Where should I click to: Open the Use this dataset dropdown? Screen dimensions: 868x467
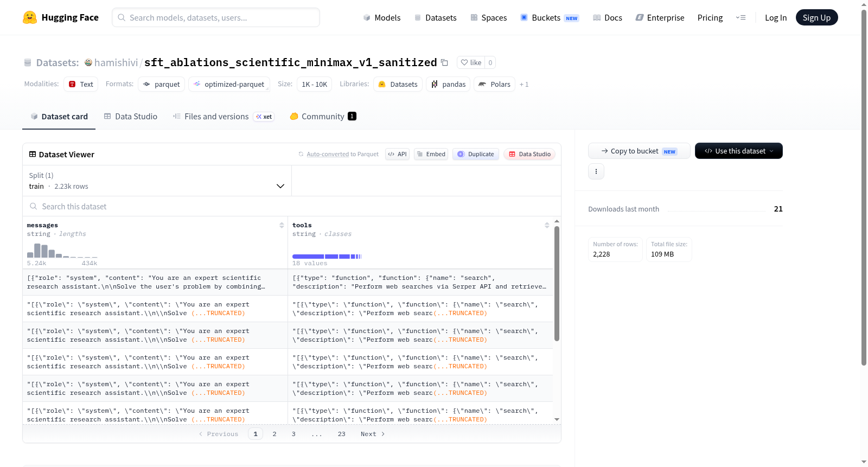click(x=739, y=151)
